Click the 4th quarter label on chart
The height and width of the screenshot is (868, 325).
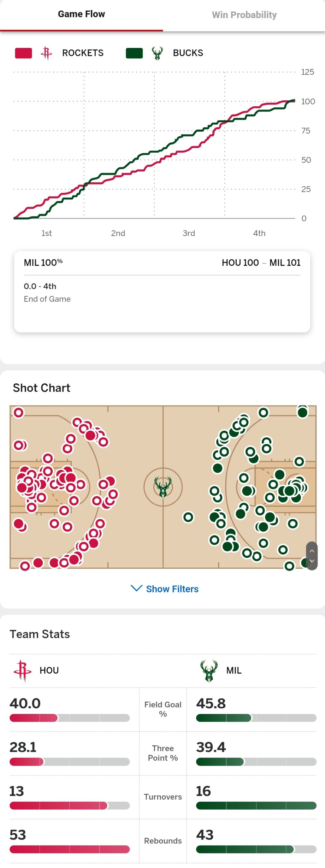(x=259, y=233)
